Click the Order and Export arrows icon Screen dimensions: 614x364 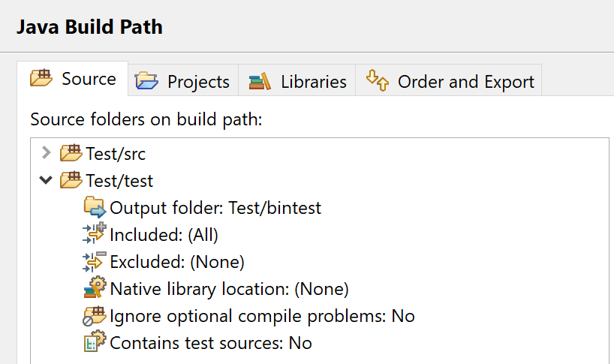pyautogui.click(x=378, y=80)
